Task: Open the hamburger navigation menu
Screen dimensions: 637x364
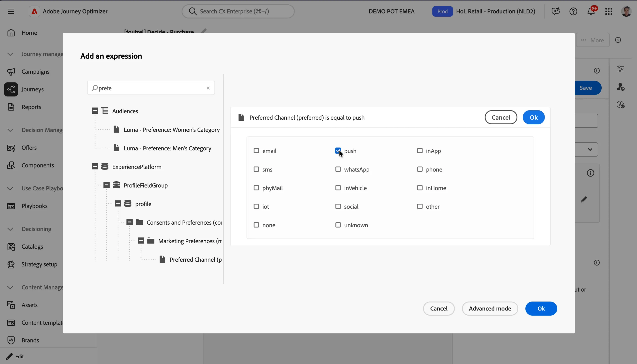Action: click(11, 11)
